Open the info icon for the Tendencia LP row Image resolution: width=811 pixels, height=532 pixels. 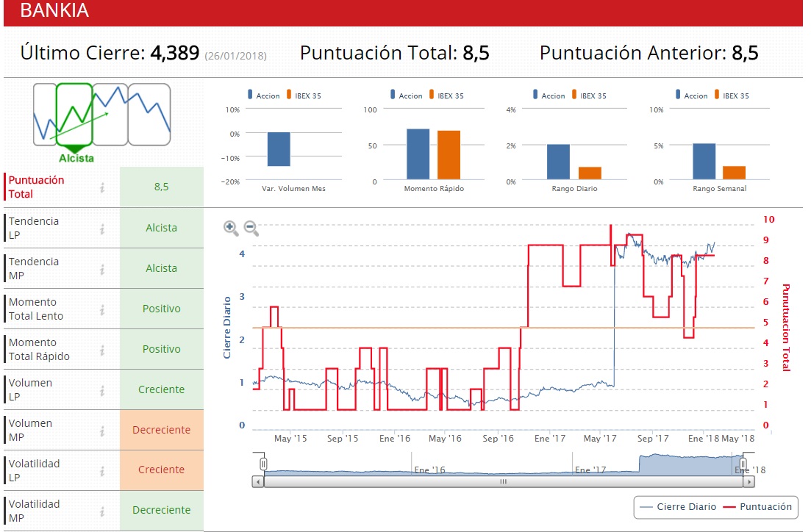tap(102, 229)
